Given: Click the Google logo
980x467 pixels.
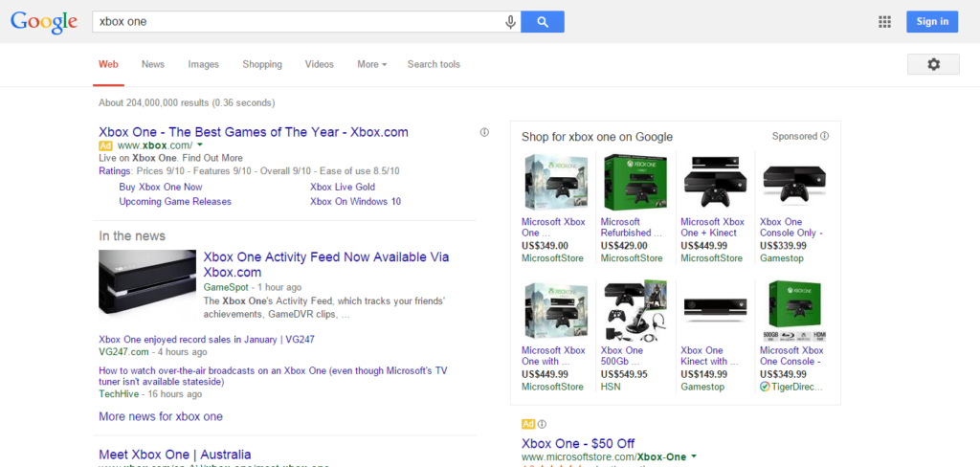Looking at the screenshot, I should pos(44,22).
